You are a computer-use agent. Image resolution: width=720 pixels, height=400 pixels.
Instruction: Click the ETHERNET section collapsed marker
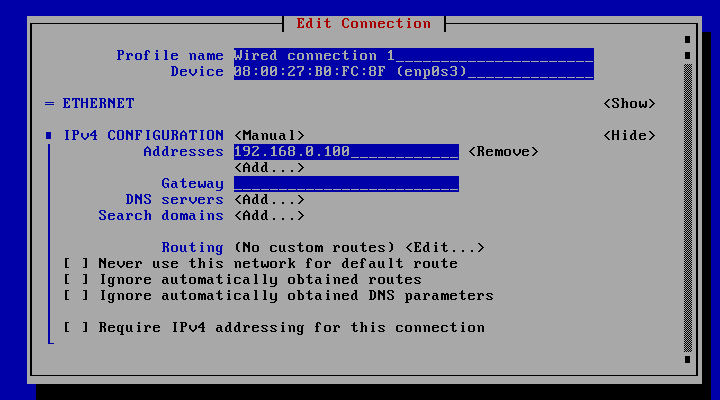click(x=49, y=103)
